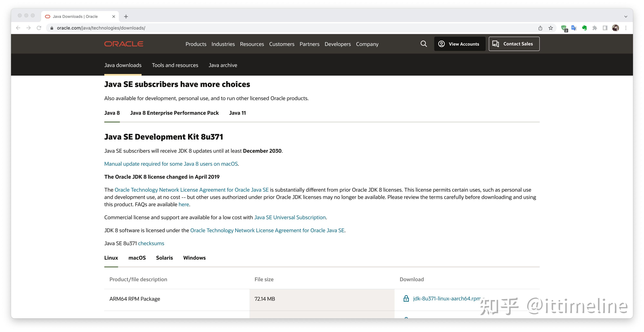Reload the page with the refresh icon

(39, 28)
